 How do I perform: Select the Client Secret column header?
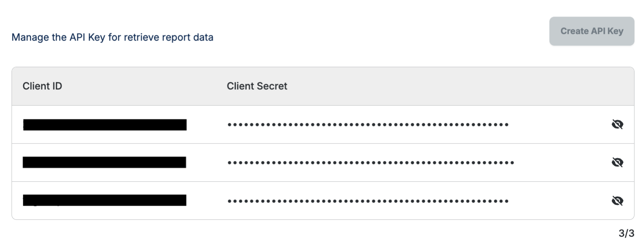(x=257, y=86)
